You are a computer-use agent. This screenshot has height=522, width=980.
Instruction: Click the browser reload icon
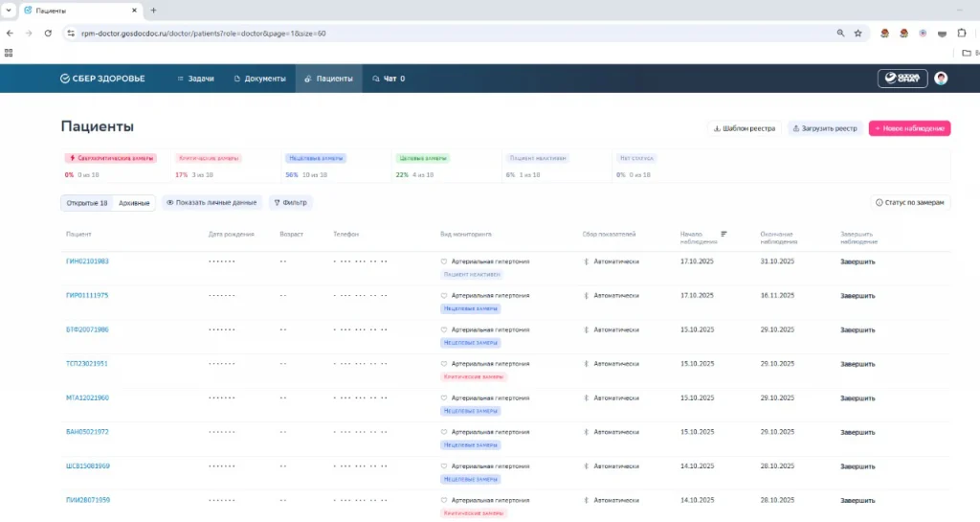coord(48,33)
